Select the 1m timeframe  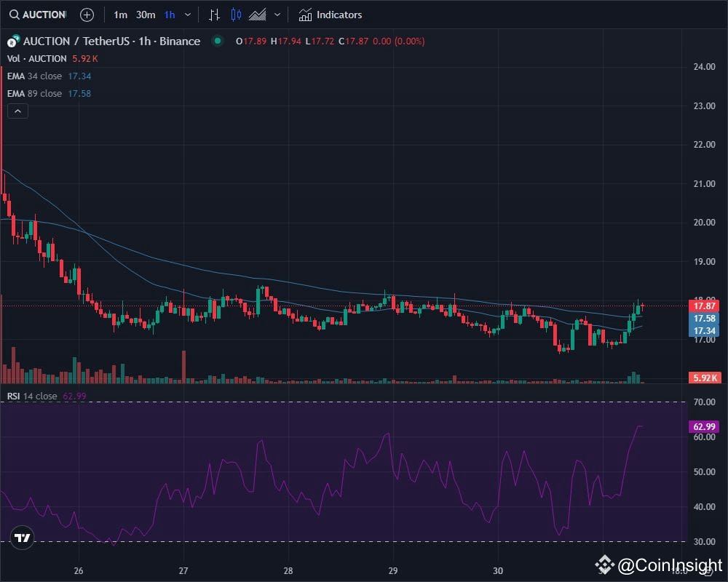(120, 15)
